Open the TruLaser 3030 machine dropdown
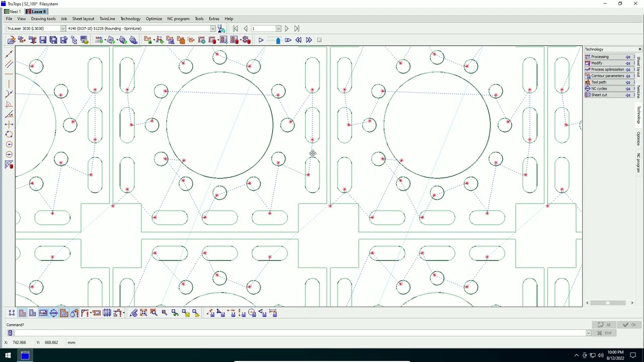Image resolution: width=644 pixels, height=362 pixels. [63, 29]
